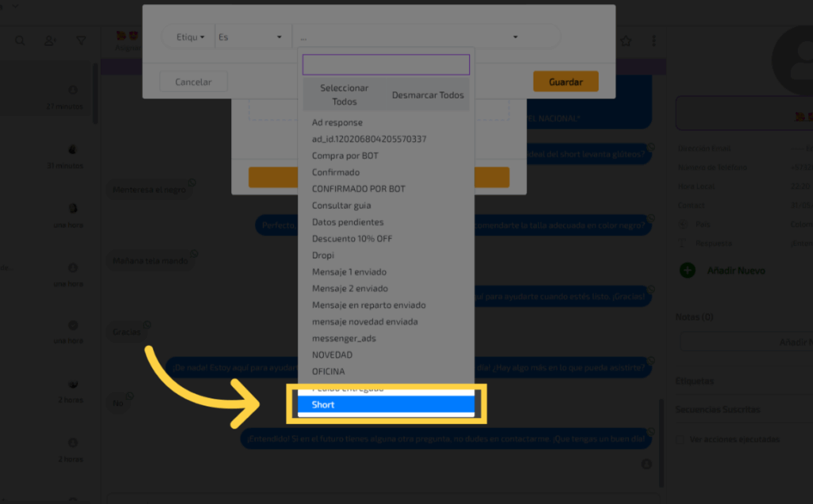The image size is (813, 504).
Task: Toggle the Ver acciones ejecutadas checkbox
Action: [680, 439]
